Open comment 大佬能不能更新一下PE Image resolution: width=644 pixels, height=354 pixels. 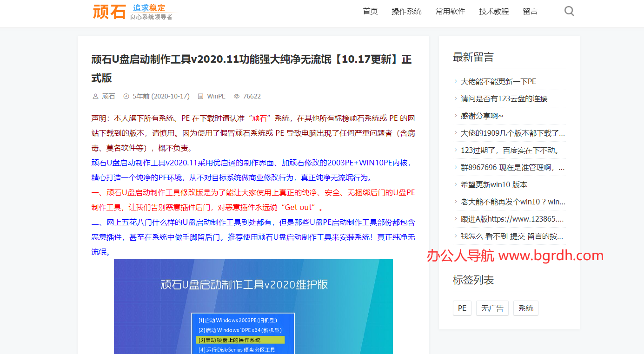point(498,81)
